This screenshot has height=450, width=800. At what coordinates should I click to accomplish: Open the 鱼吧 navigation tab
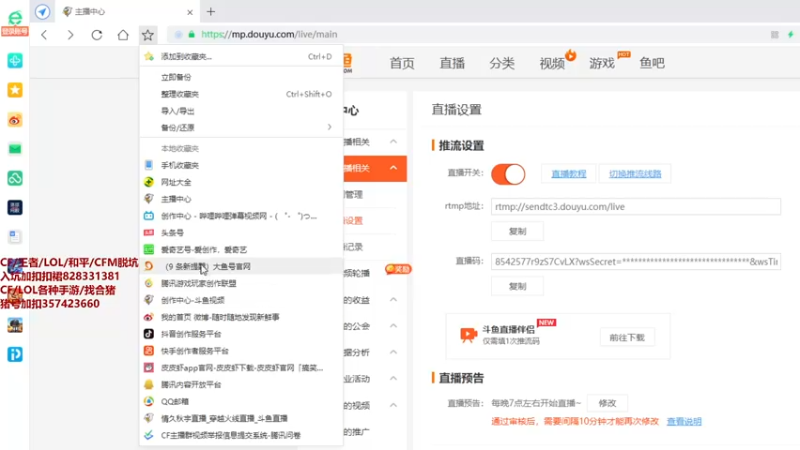652,63
